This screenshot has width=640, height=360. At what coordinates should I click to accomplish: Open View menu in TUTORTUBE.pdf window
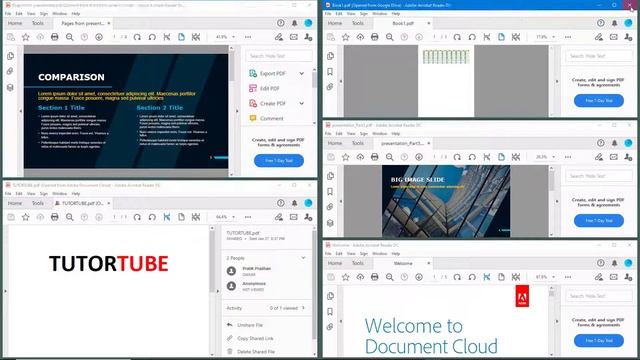31,193
